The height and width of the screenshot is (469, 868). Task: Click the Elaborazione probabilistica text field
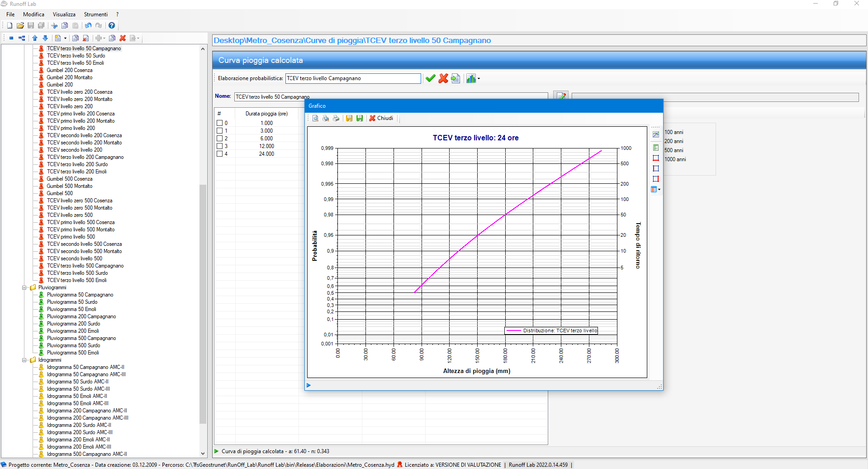click(x=353, y=78)
